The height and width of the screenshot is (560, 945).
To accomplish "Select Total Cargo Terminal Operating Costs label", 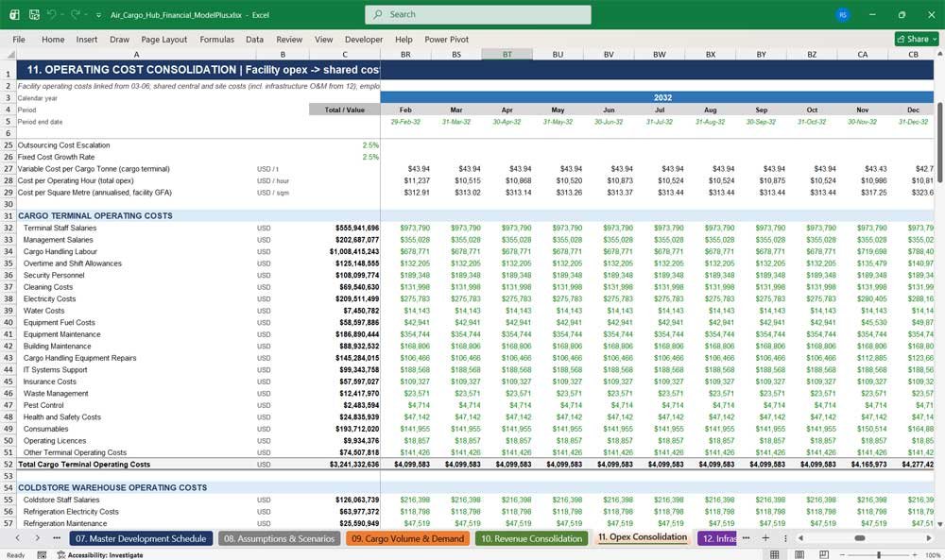I will tap(84, 465).
